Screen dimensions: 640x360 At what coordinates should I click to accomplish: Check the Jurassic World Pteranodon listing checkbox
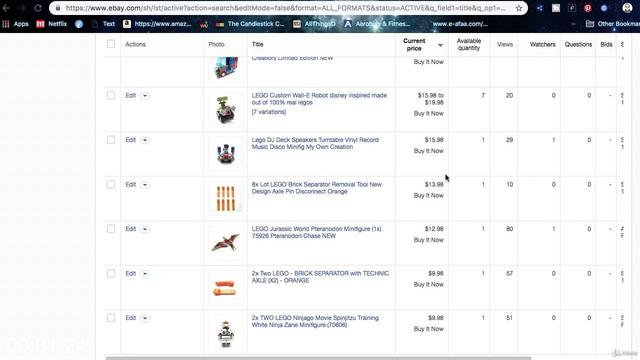click(x=111, y=229)
